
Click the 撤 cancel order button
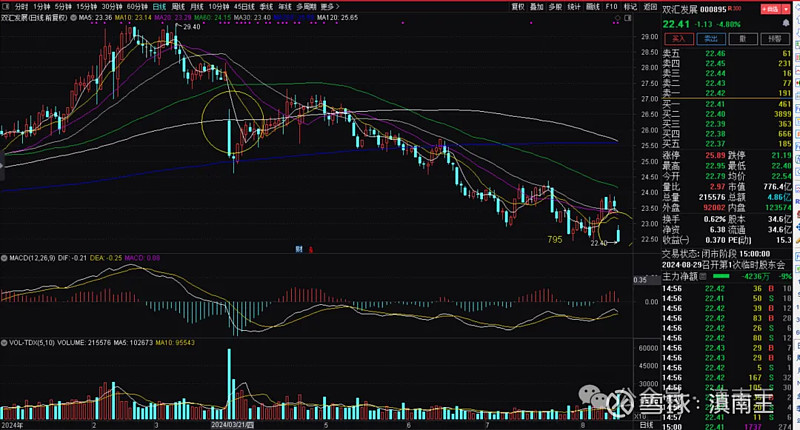point(743,39)
